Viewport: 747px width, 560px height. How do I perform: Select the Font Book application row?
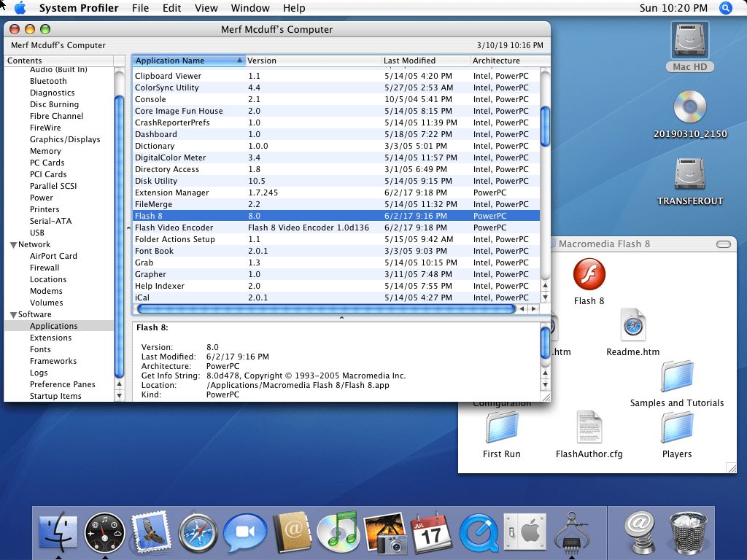coord(336,251)
